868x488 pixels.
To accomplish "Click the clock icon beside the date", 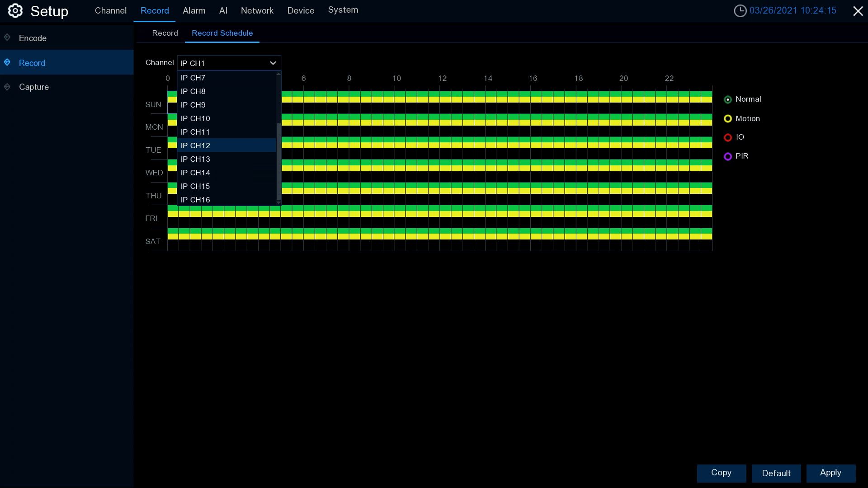I will click(x=740, y=11).
